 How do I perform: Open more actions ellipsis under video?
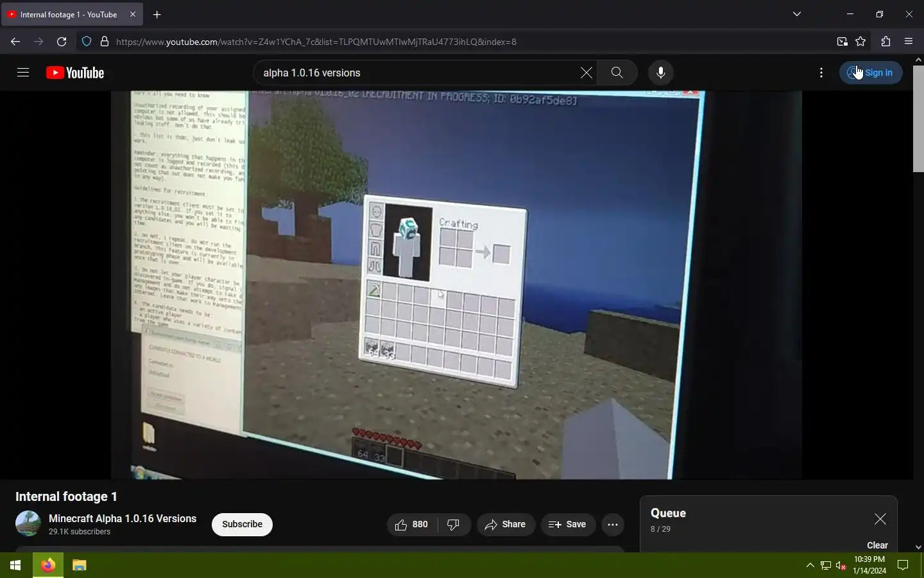point(613,524)
